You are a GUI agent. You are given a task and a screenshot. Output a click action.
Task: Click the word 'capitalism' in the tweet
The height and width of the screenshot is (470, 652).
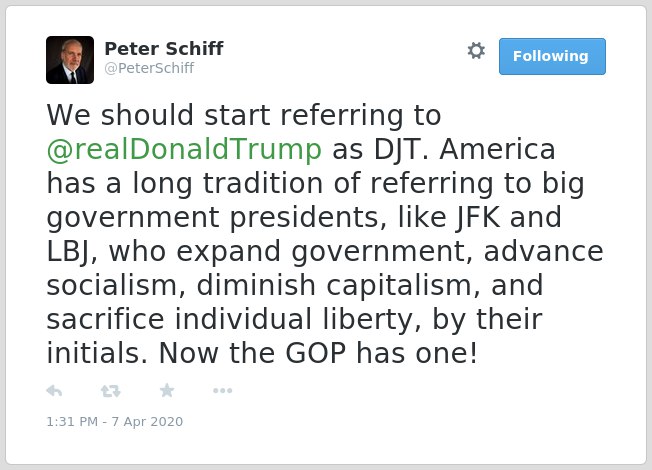[x=399, y=286]
